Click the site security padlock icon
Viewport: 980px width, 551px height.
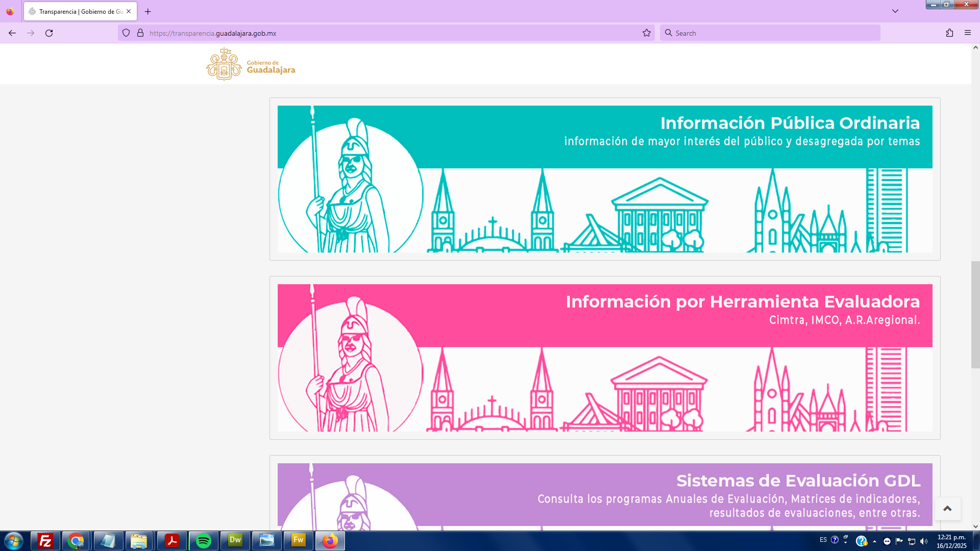140,33
